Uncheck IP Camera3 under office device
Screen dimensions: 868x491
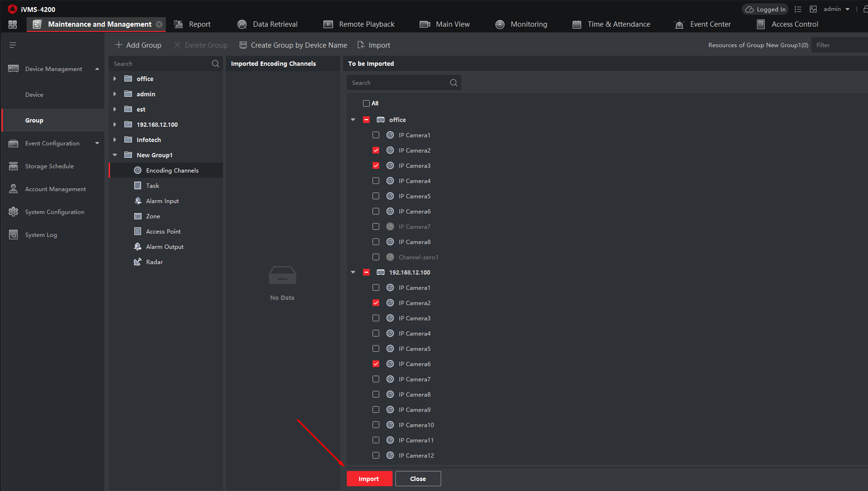376,165
